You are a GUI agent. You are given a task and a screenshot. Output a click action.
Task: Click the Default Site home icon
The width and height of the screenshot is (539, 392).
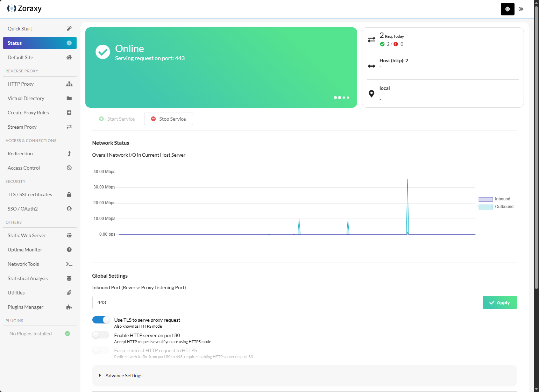pyautogui.click(x=69, y=57)
